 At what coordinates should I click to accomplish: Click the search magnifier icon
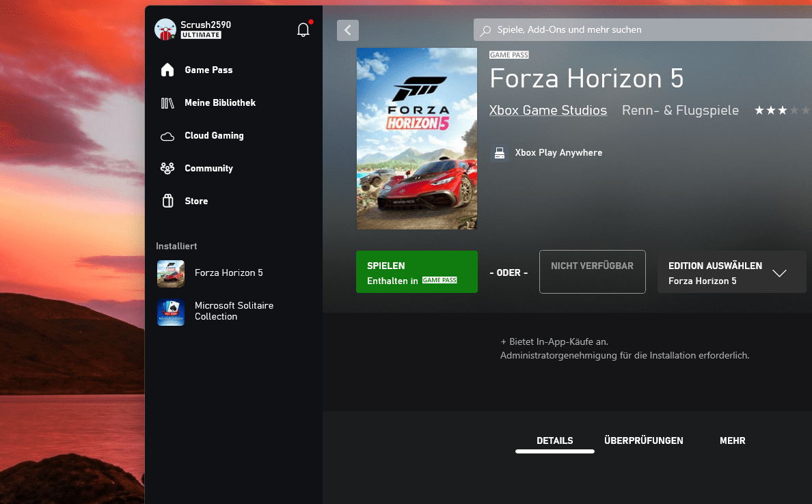[x=485, y=31]
